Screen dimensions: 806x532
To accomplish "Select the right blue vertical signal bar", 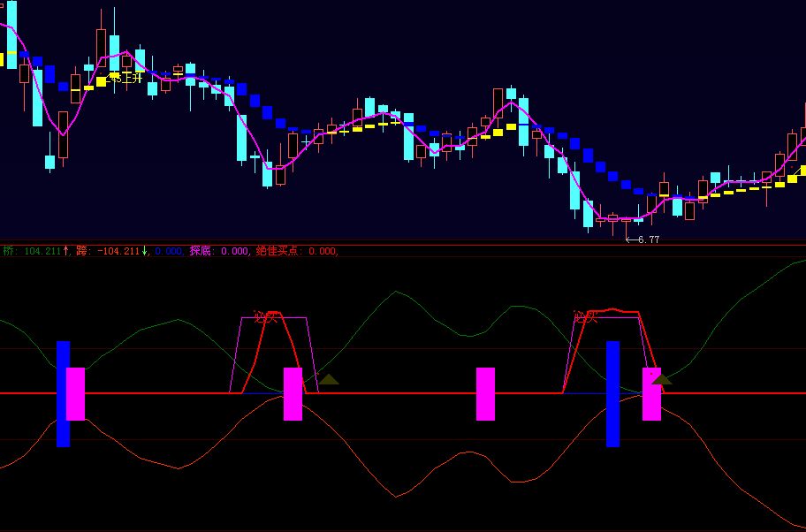I will click(x=612, y=393).
